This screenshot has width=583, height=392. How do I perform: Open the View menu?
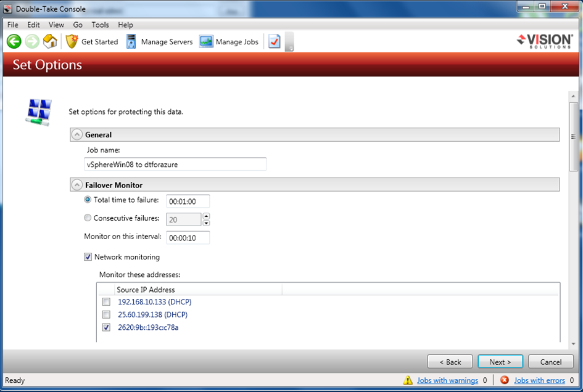[x=56, y=25]
